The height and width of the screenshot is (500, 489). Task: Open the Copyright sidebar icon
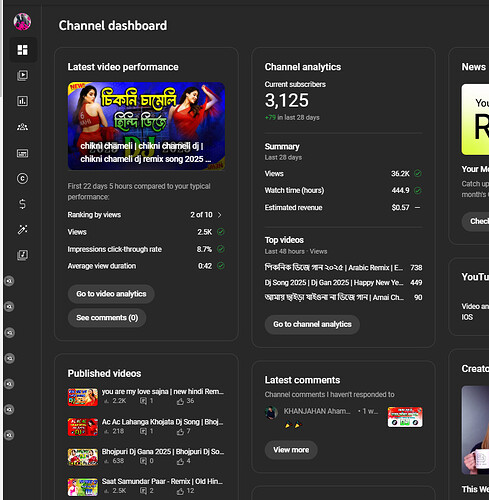22,179
